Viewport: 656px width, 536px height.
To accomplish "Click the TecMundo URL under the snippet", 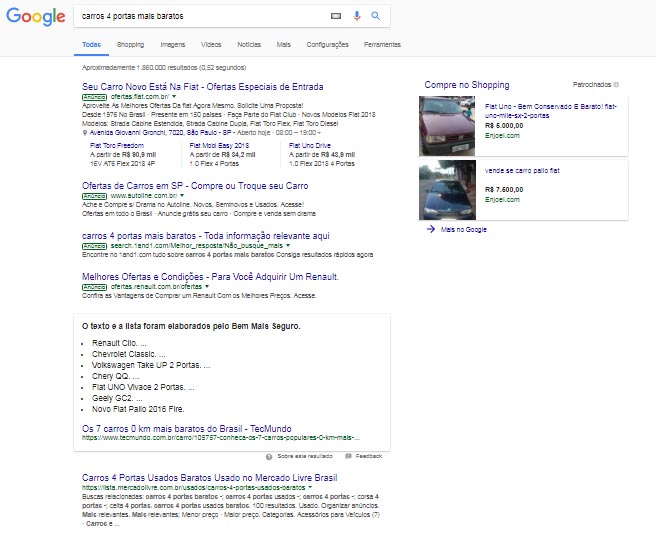I will pos(221,438).
